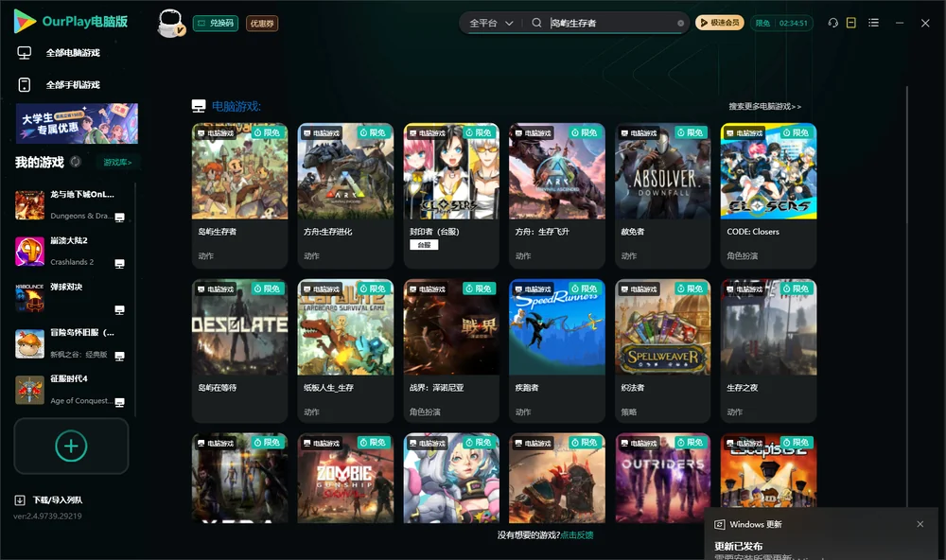
Task: Open the 弹球对决 sidebar game icon
Action: (x=29, y=297)
